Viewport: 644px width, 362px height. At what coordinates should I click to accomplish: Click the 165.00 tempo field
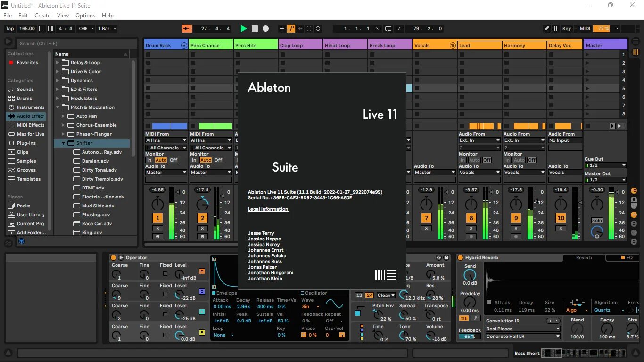(27, 29)
